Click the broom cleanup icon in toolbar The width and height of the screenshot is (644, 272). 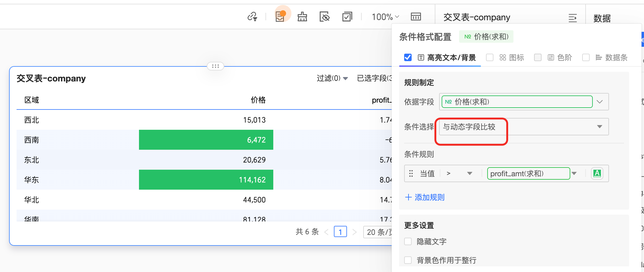click(x=302, y=17)
